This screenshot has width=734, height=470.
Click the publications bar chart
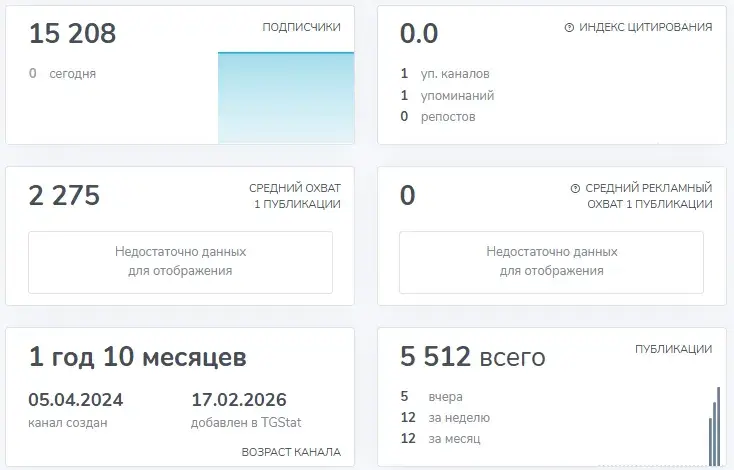point(715,426)
